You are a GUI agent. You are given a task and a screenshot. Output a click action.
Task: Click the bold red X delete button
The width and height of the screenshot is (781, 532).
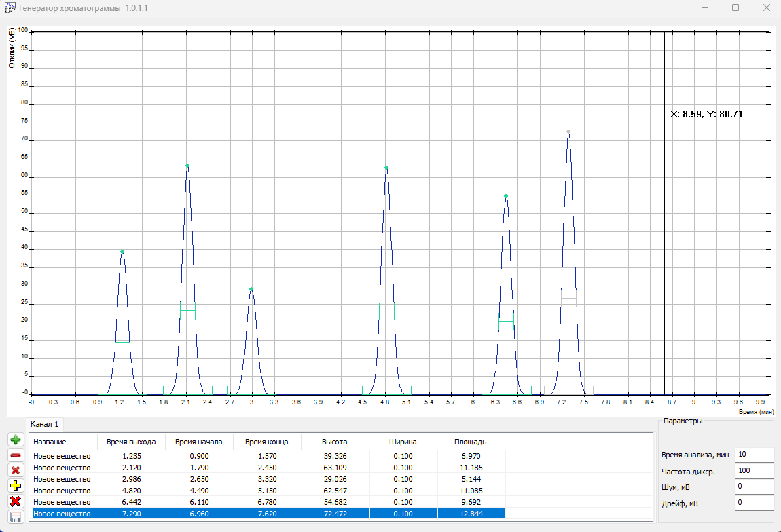(16, 501)
